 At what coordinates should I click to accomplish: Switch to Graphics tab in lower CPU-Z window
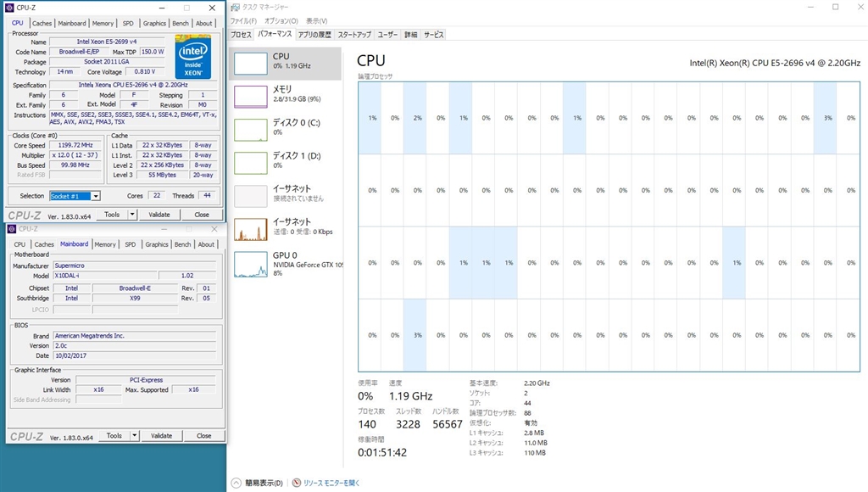(157, 244)
